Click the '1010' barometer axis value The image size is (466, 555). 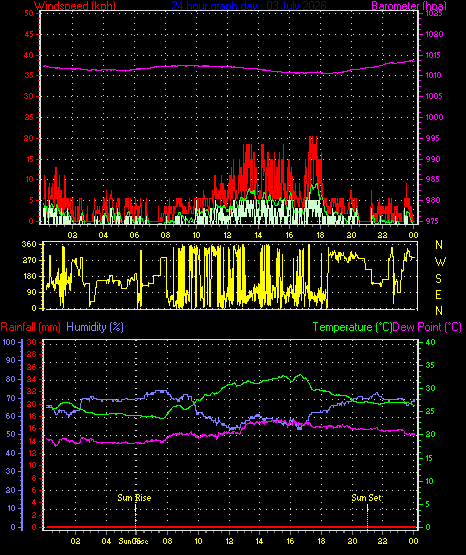click(x=433, y=75)
